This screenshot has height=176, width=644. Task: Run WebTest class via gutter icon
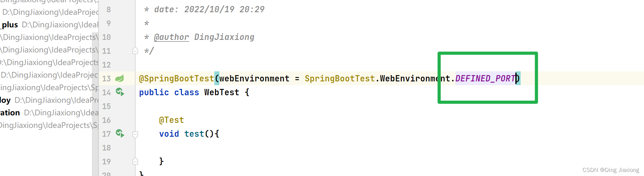point(120,92)
